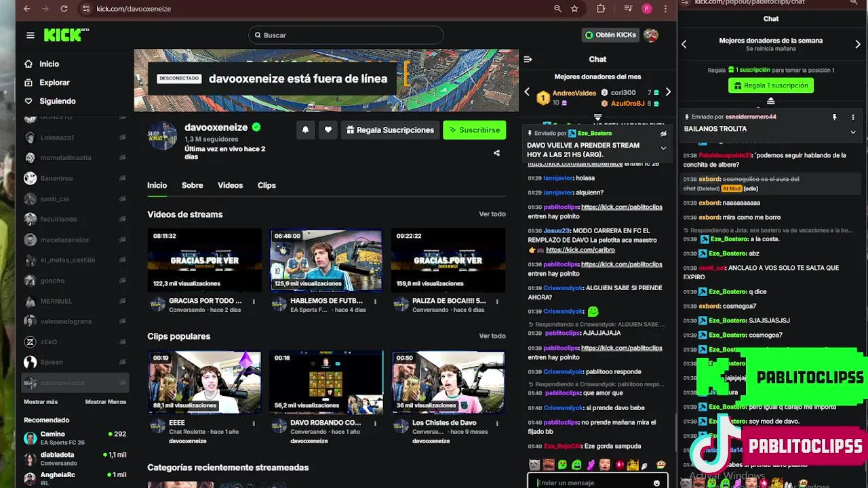The height and width of the screenshot is (488, 868).
Task: Open the emoji picker in chat input
Action: click(656, 483)
